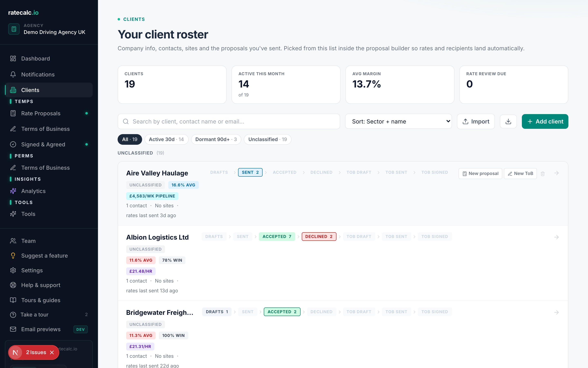Click the arrow icon on Bridgewater Freight row
The width and height of the screenshot is (588, 368).
556,312
